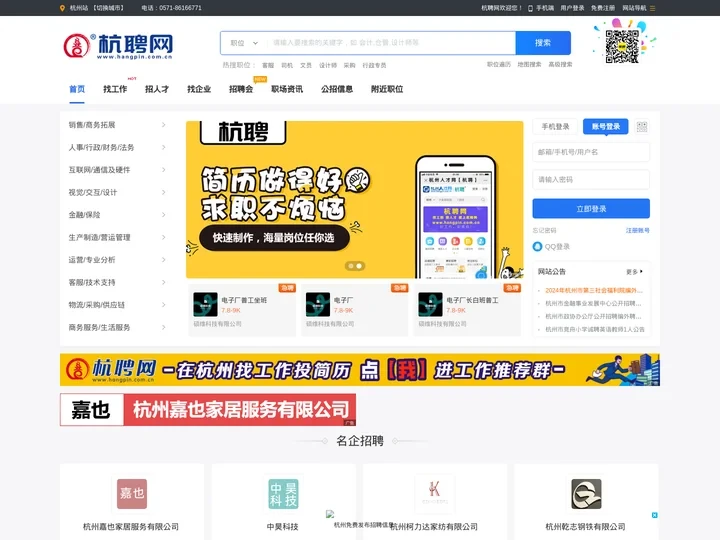Close the bottom floating ad
Screen dimensions: 720x540
click(654, 515)
